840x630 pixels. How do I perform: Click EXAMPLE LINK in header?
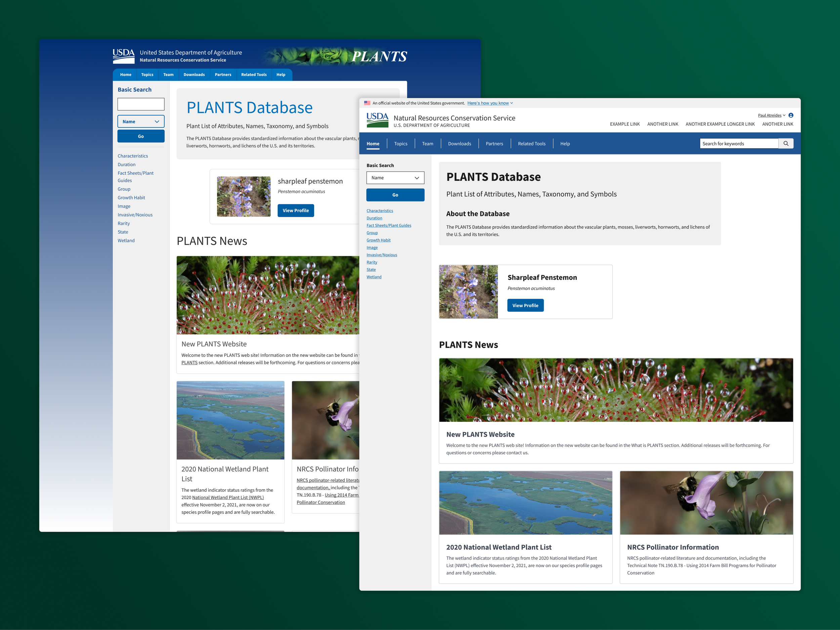(x=625, y=124)
